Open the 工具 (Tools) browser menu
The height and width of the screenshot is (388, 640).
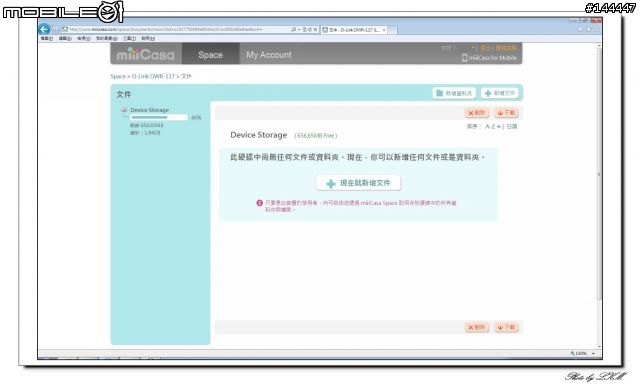pos(129,38)
